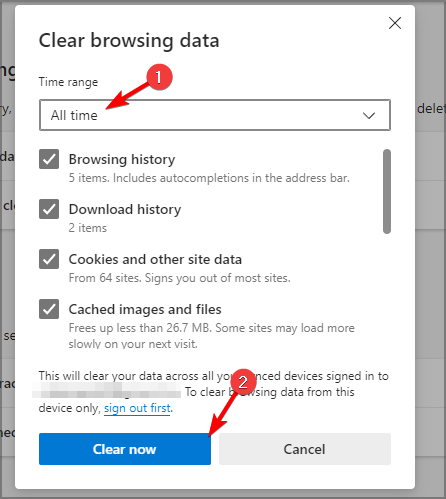Click the Time range label

[68, 82]
